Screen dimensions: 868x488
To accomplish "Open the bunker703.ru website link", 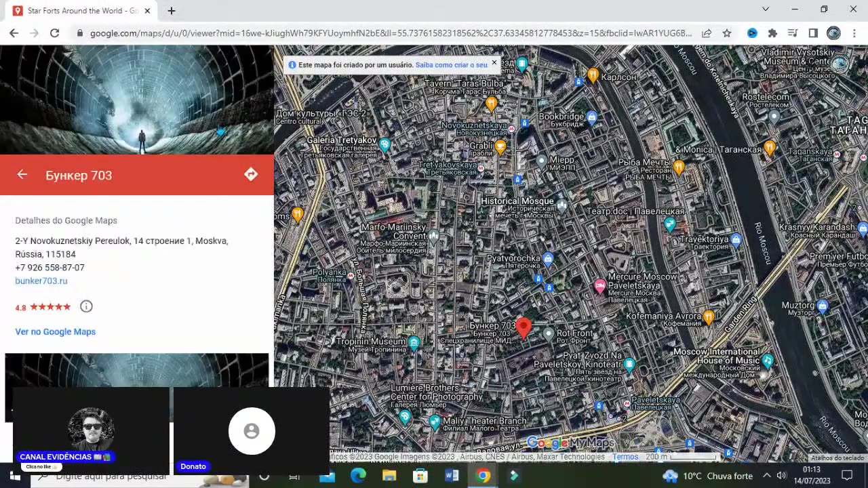I will 41,281.
